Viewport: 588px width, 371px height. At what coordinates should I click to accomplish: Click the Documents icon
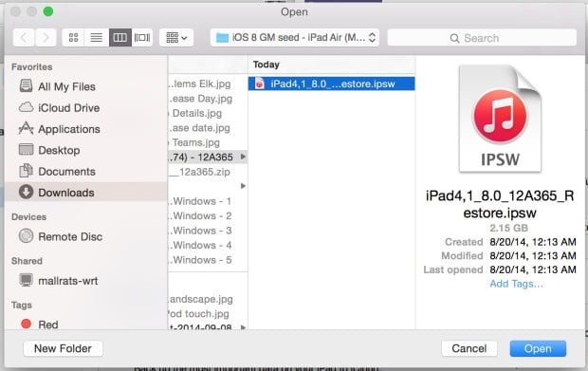tap(26, 171)
